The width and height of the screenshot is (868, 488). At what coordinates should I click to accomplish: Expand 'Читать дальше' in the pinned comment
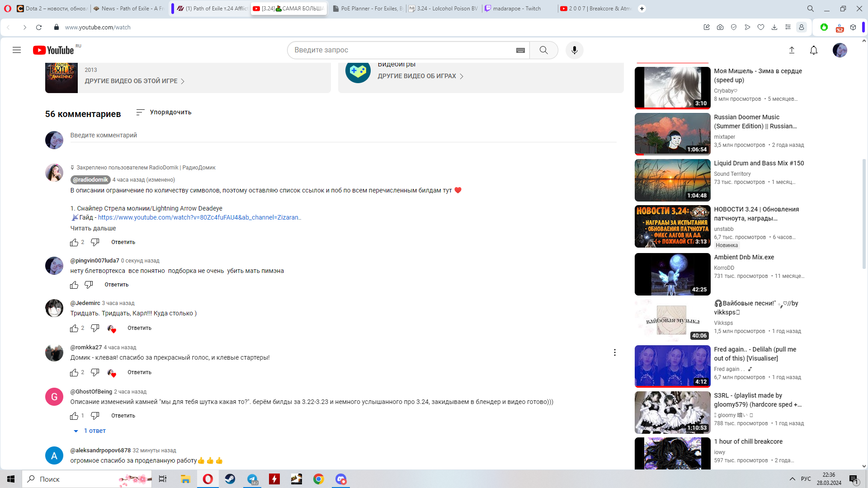93,228
